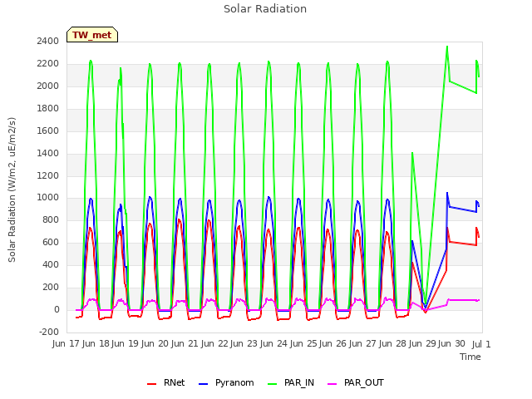This screenshot has height=399, width=532.
Task: Click the 1400 y-axis tick label
Action: point(48,153)
